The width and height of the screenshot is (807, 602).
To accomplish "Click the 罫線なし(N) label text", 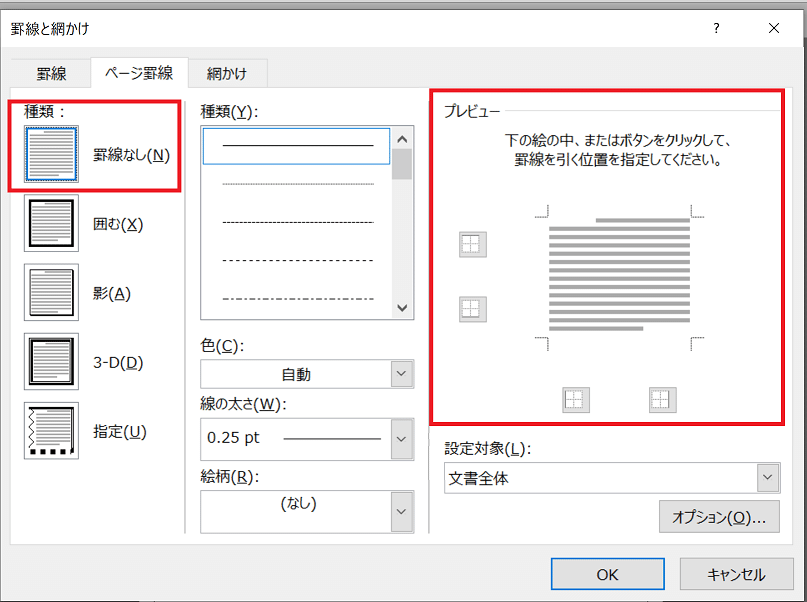I will 131,155.
